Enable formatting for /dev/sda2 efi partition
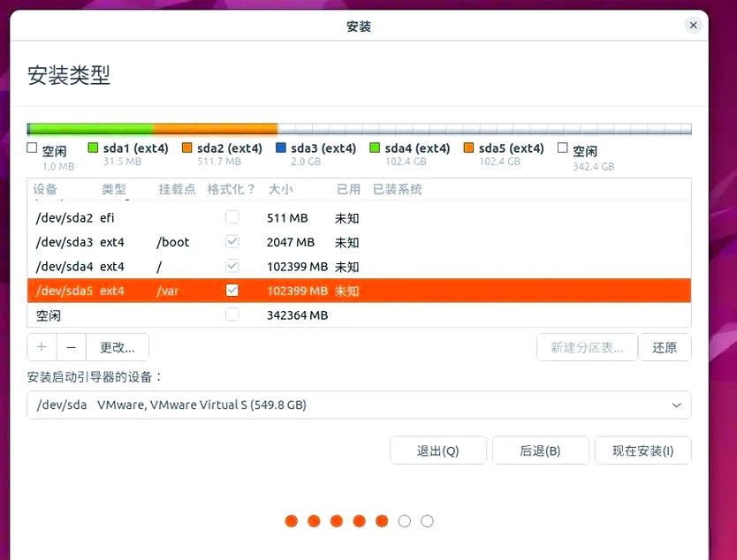Image resolution: width=737 pixels, height=560 pixels. click(x=232, y=216)
